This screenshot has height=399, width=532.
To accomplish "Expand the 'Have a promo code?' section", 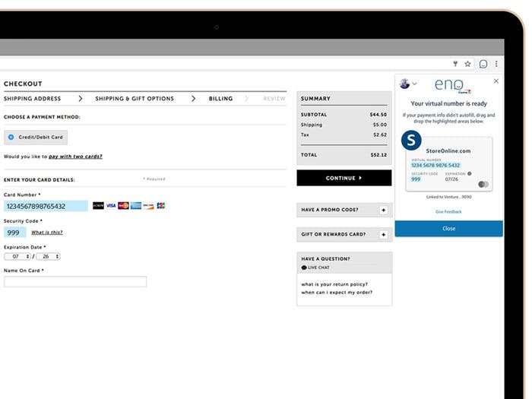I will tap(383, 210).
